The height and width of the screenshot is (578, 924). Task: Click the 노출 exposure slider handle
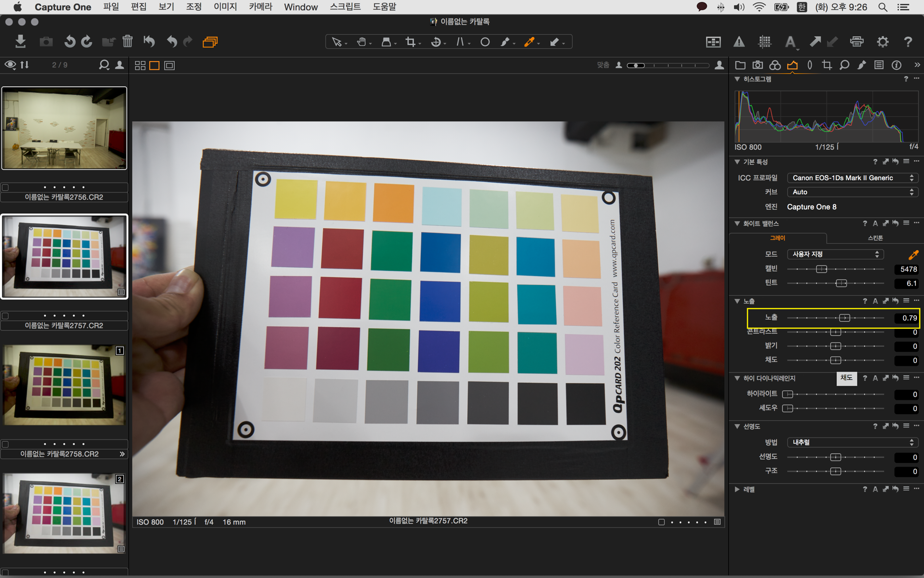point(844,318)
